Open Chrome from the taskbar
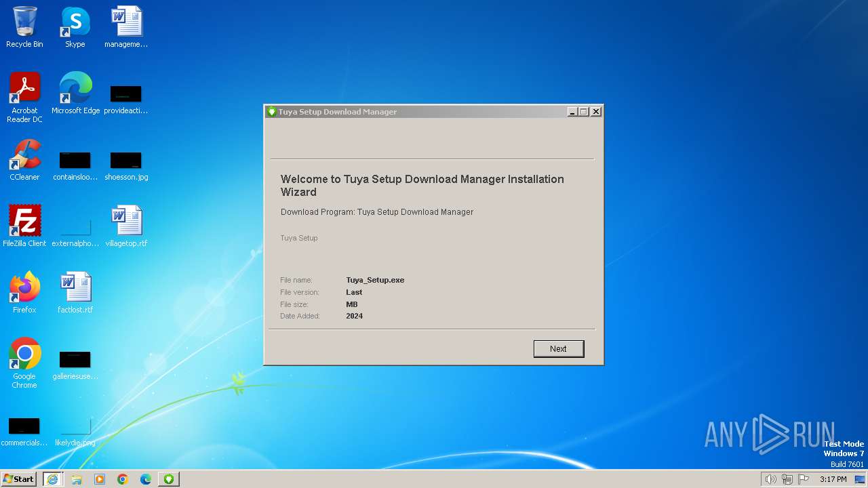The width and height of the screenshot is (868, 488). 123,479
